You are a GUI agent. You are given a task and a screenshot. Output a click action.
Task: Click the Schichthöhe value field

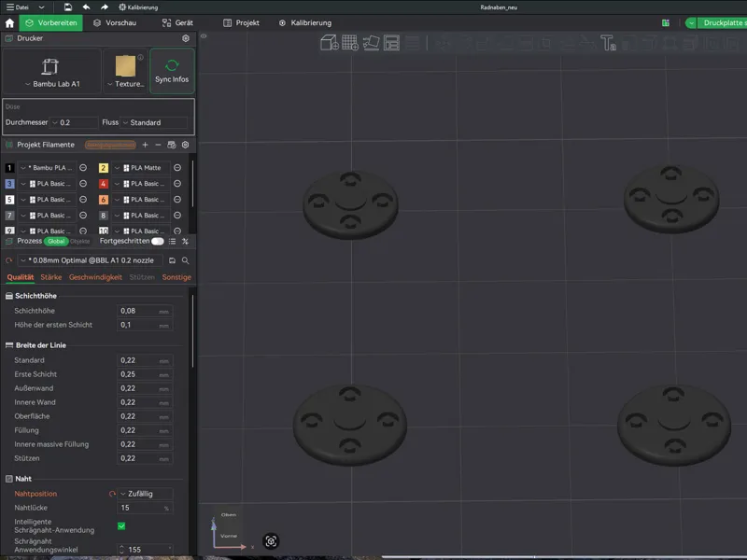tap(145, 311)
